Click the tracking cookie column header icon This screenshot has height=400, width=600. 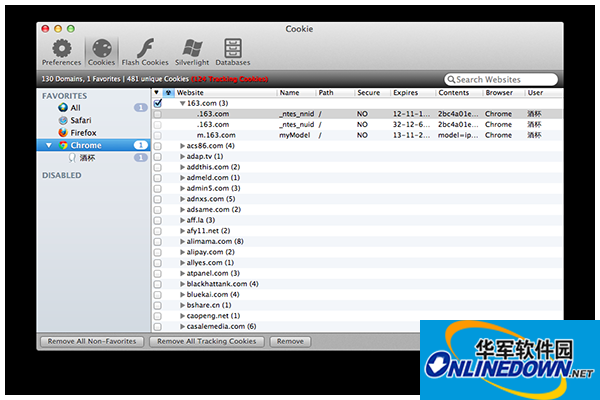coord(168,93)
